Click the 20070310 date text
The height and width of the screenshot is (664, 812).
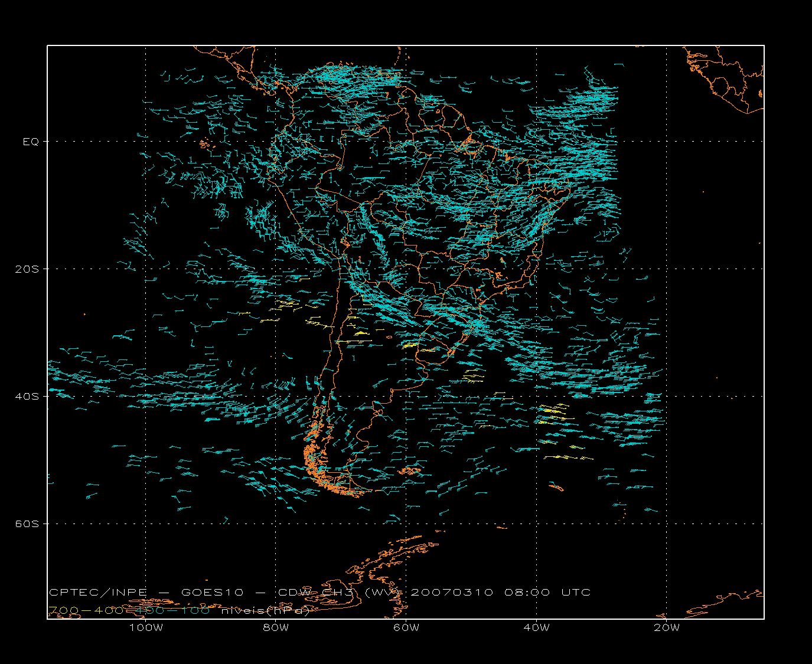pos(452,592)
